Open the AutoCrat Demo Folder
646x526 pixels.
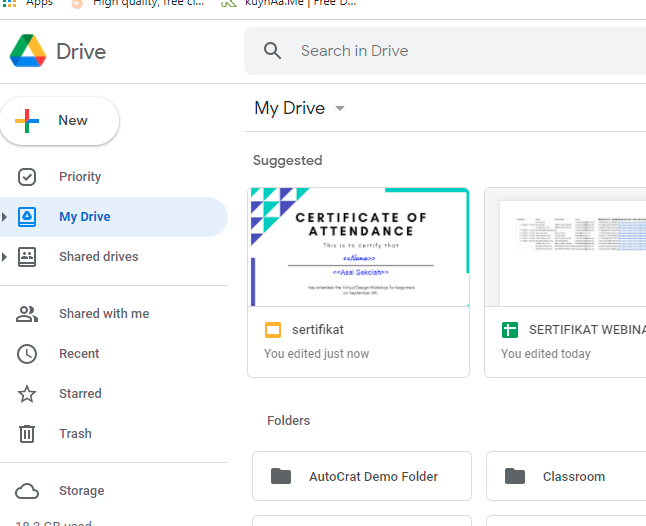[362, 476]
